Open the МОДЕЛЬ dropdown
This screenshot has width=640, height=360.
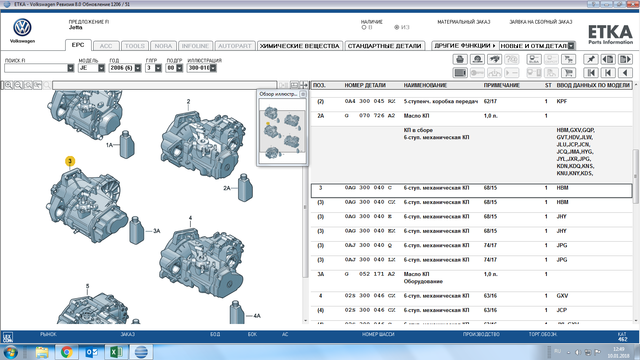[101, 68]
